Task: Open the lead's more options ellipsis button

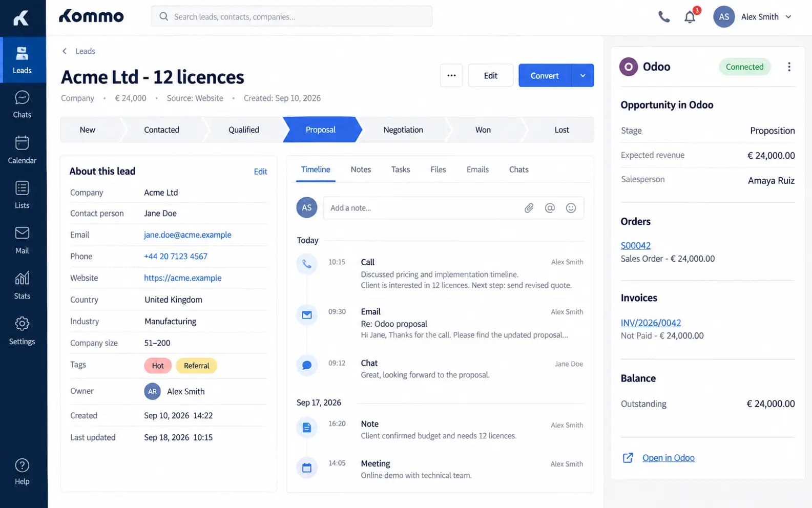Action: (x=451, y=76)
